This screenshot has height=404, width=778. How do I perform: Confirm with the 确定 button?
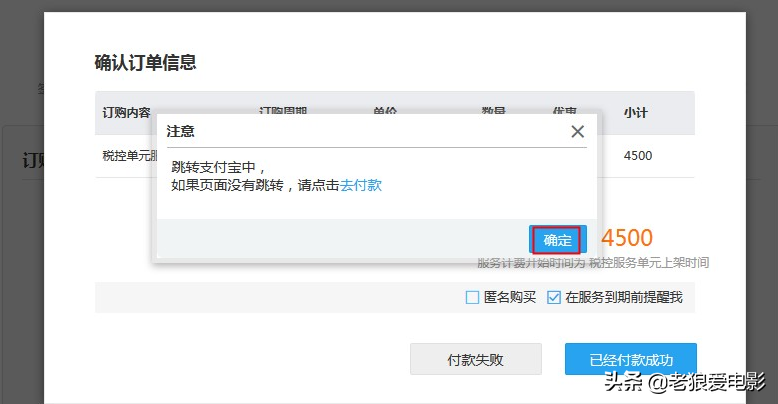[x=558, y=240]
